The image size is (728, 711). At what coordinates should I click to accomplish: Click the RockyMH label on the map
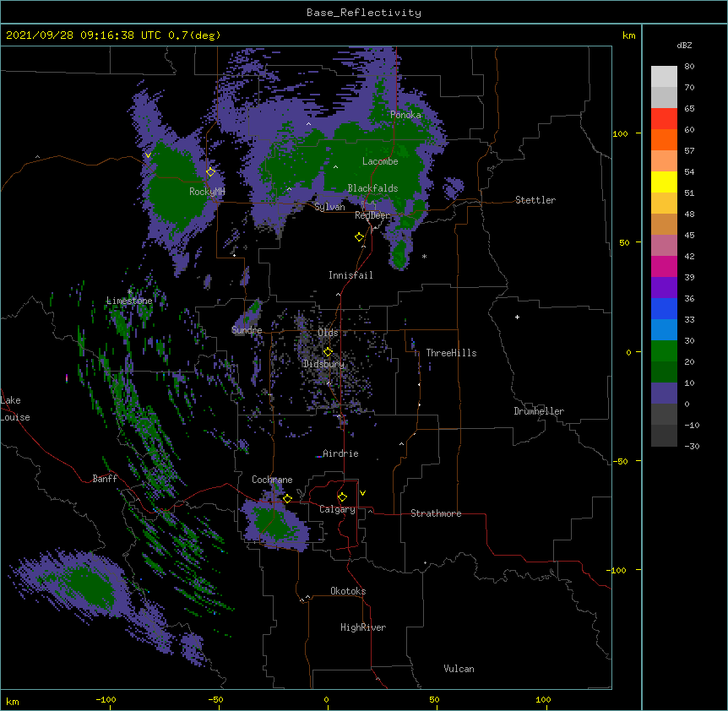(x=207, y=192)
